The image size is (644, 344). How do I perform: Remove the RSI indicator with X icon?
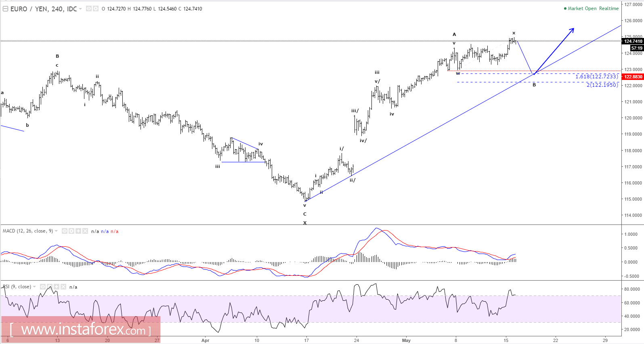(x=63, y=287)
